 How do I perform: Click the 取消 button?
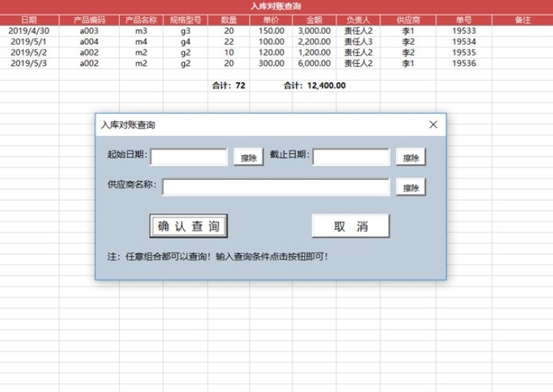click(x=350, y=225)
